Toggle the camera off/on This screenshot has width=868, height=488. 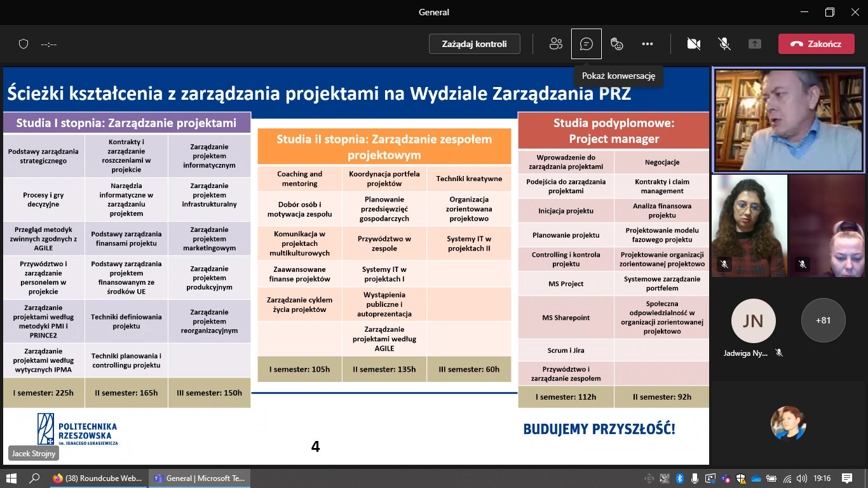point(694,44)
